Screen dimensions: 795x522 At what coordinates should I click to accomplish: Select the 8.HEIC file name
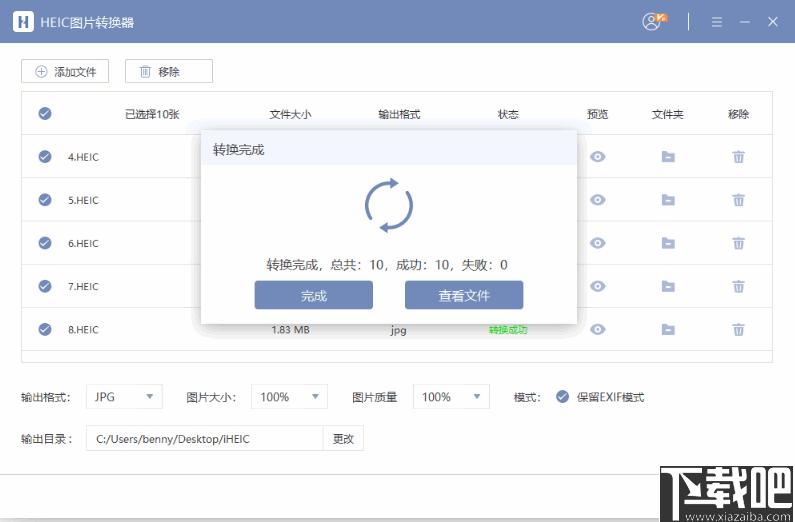(x=84, y=329)
